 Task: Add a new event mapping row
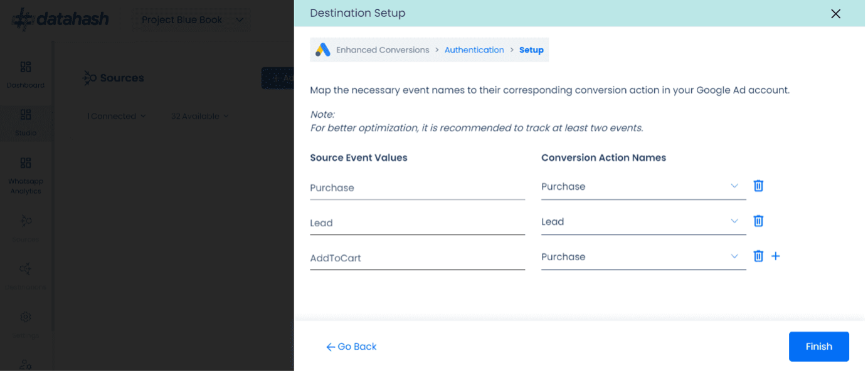(776, 256)
